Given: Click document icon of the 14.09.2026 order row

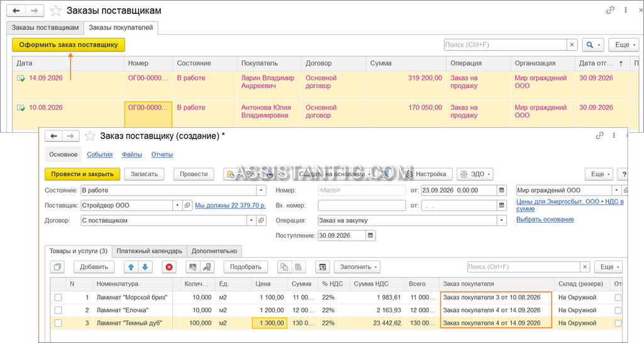Looking at the screenshot, I should [x=21, y=78].
